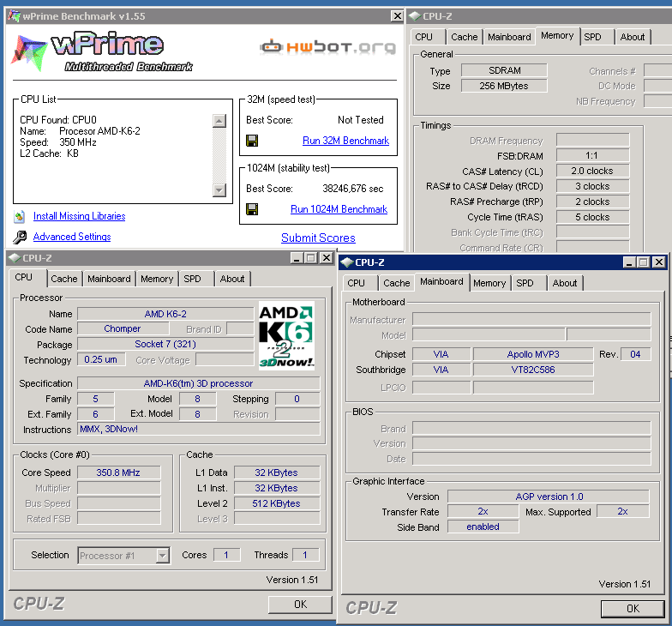This screenshot has height=626, width=672.
Task: Maximize the CPU-Z Mainboard window
Action: click(x=643, y=262)
